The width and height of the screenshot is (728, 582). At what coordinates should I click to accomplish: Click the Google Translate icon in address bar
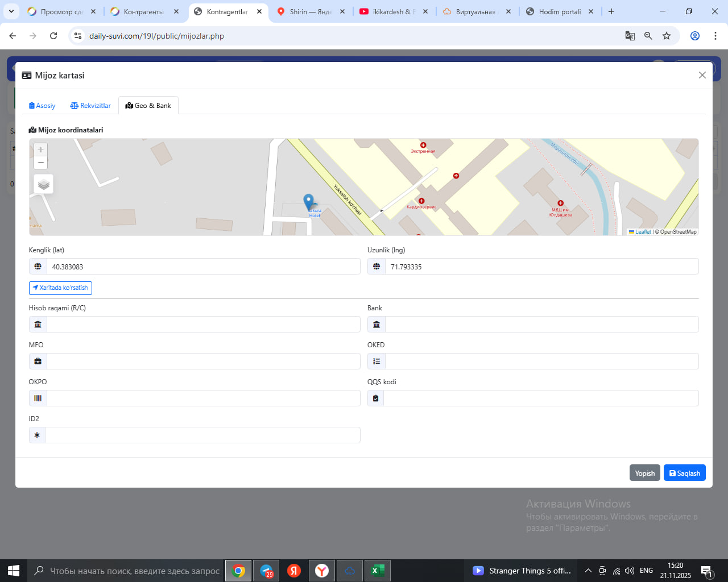630,36
